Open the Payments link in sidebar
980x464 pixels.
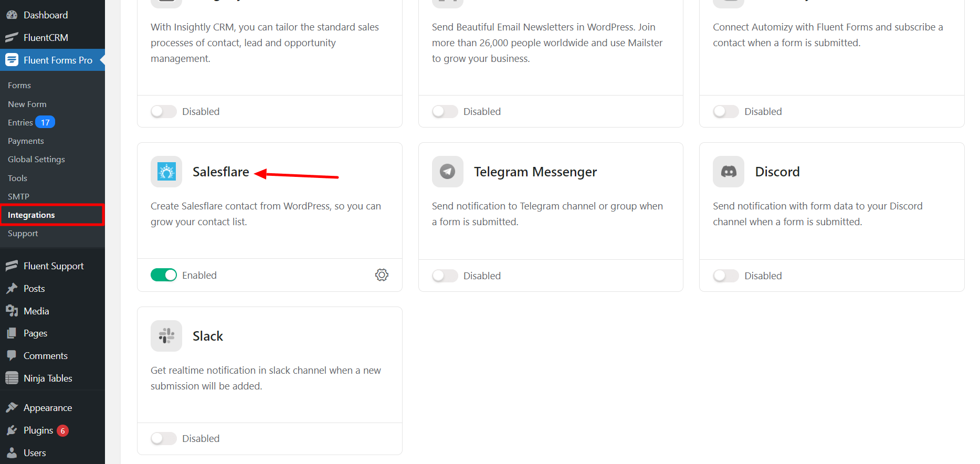tap(26, 141)
